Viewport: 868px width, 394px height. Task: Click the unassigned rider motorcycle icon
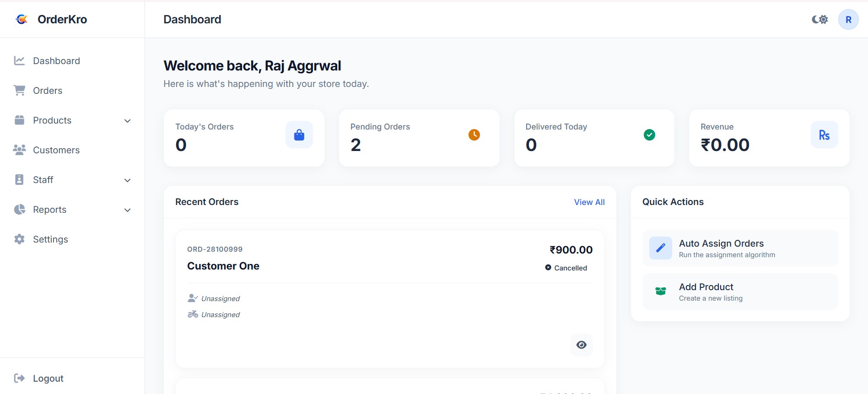[193, 314]
